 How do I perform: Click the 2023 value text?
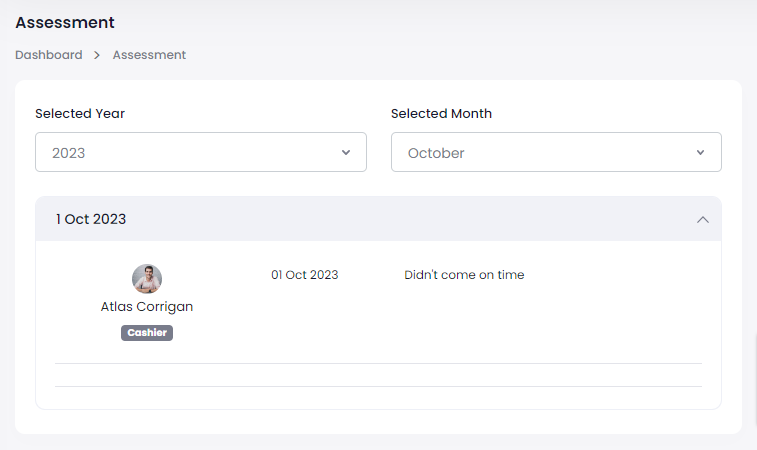[x=69, y=153]
